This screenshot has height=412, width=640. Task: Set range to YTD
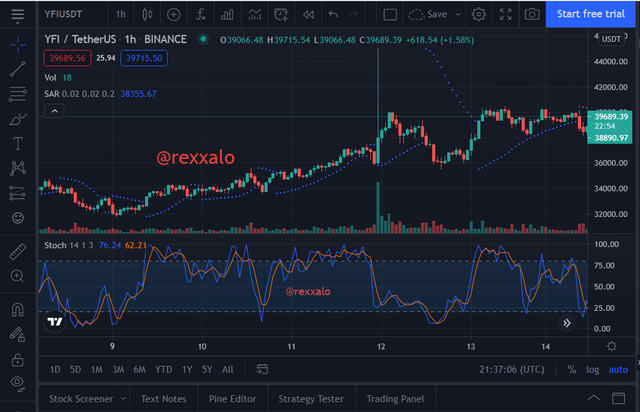[163, 370]
